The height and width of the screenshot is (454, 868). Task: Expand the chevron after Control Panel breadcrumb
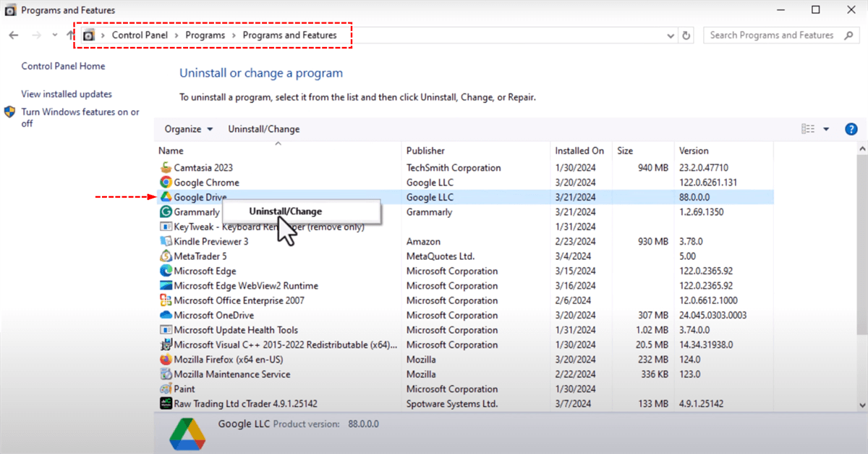[176, 35]
